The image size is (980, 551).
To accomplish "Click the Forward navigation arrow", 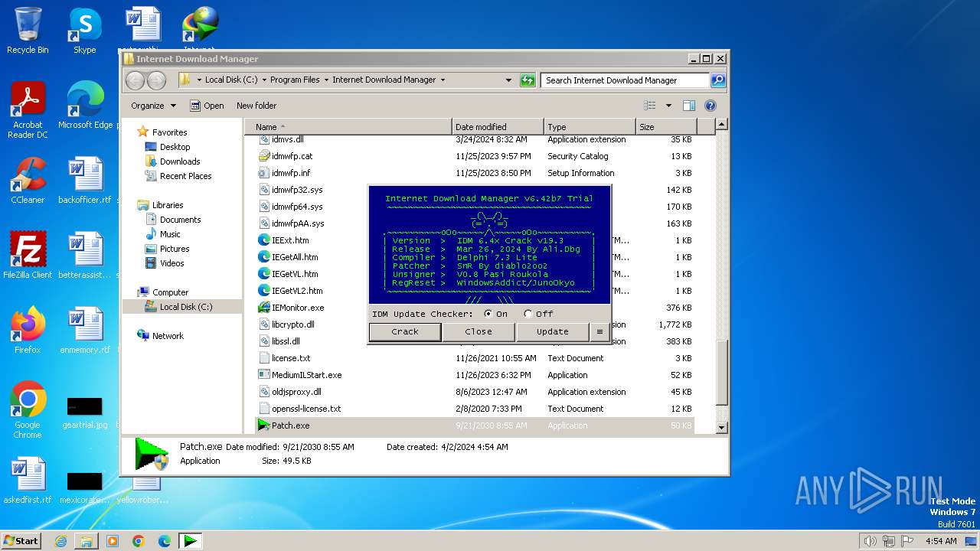I will pos(156,80).
